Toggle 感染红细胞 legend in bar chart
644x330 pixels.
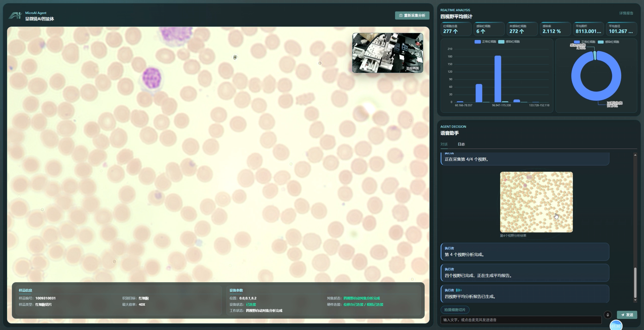[509, 42]
